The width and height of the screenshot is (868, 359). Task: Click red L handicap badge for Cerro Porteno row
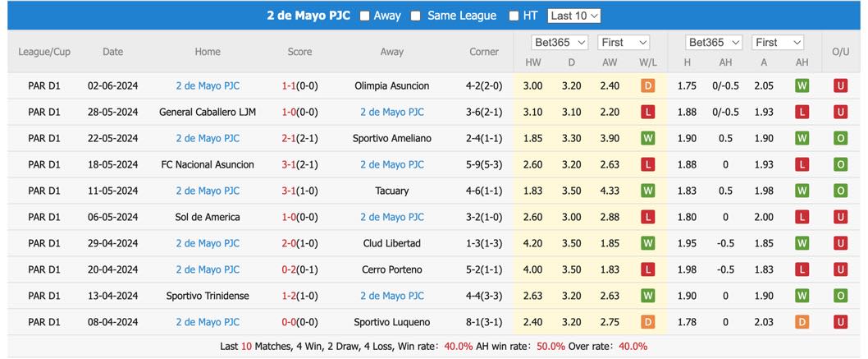tap(802, 269)
